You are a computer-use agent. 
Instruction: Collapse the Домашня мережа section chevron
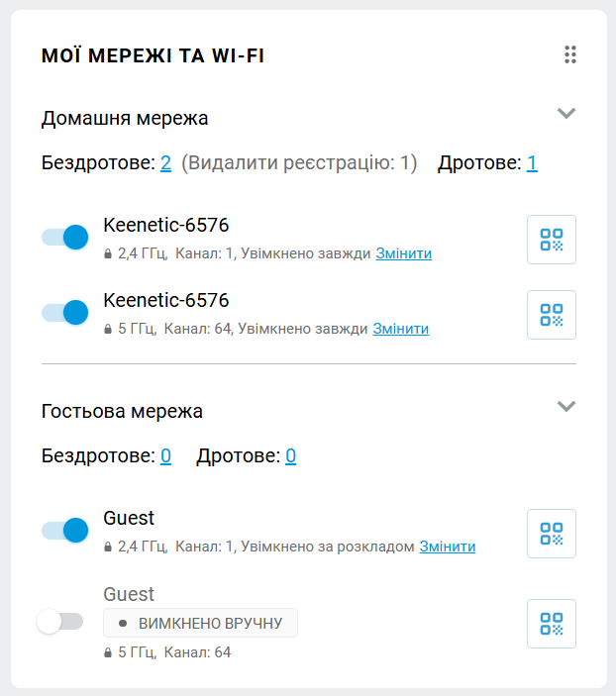tap(566, 113)
